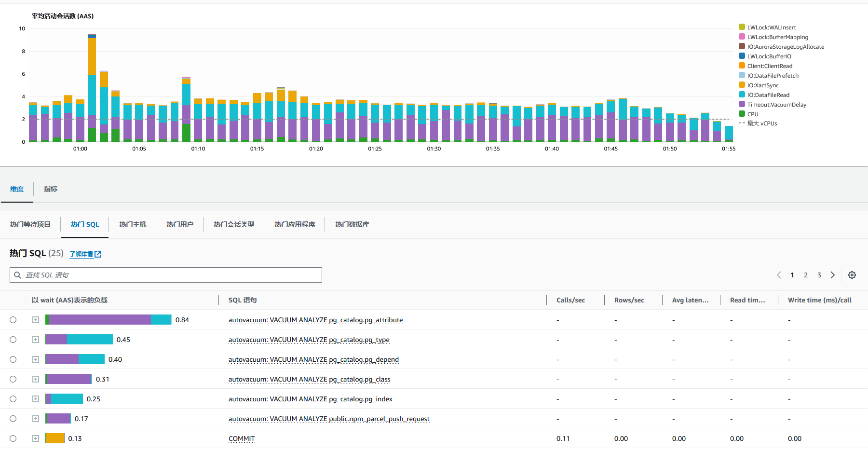Open the 热门等待项目 tab
The image size is (868, 451).
click(30, 224)
